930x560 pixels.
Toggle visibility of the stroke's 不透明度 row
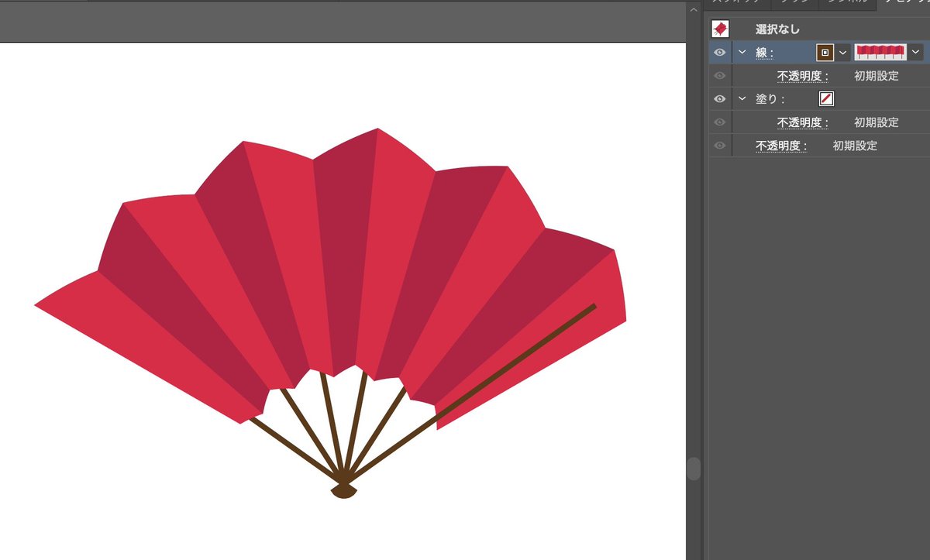pos(720,76)
